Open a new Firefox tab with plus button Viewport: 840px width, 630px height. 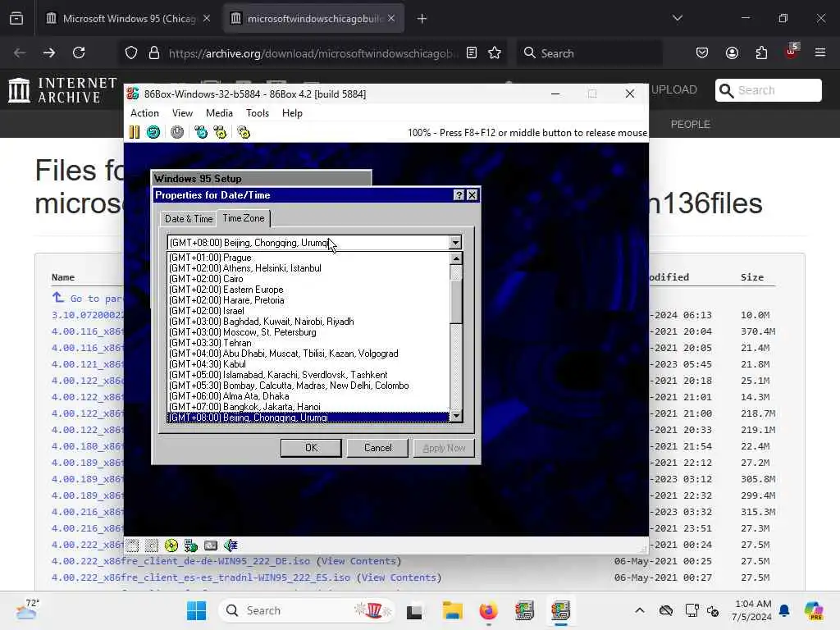tap(422, 19)
